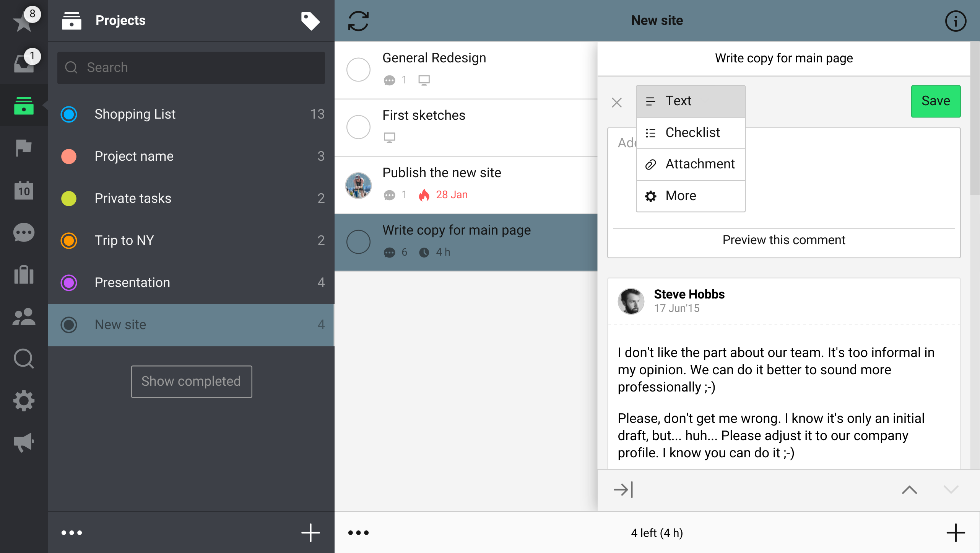Click the Search projects input field
The image size is (980, 553).
tap(191, 68)
